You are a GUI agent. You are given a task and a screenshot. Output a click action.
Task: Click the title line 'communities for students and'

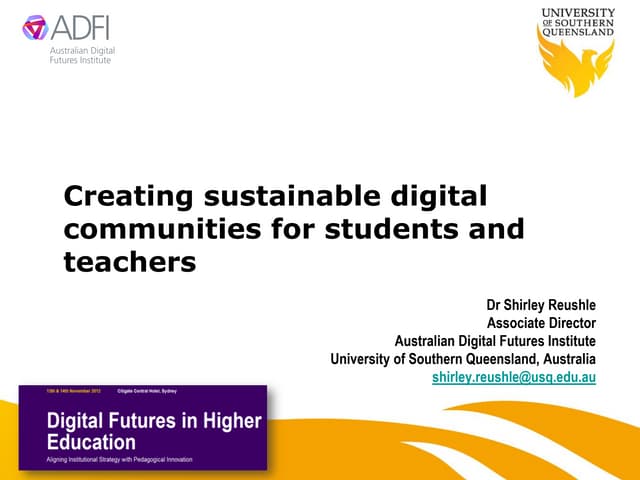click(294, 229)
